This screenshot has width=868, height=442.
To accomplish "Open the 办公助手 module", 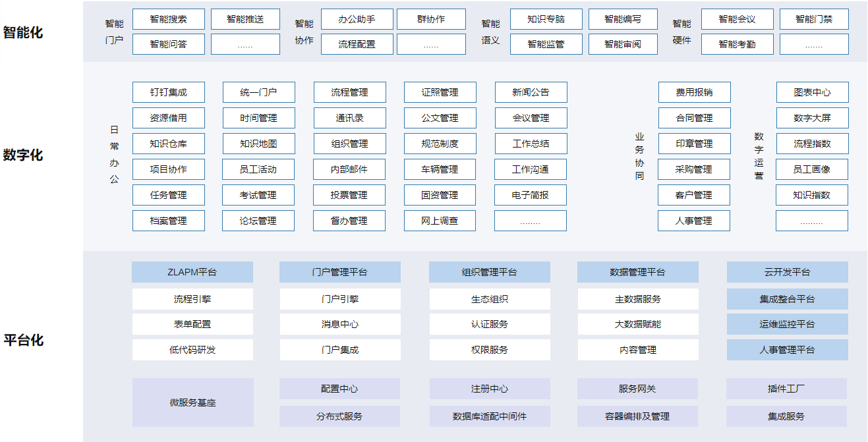I will coord(357,19).
